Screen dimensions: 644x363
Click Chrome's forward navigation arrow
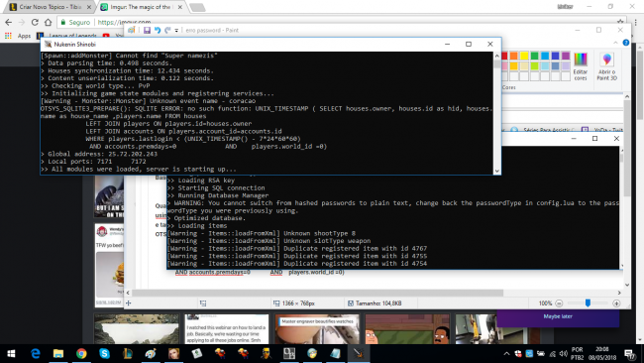(x=22, y=22)
